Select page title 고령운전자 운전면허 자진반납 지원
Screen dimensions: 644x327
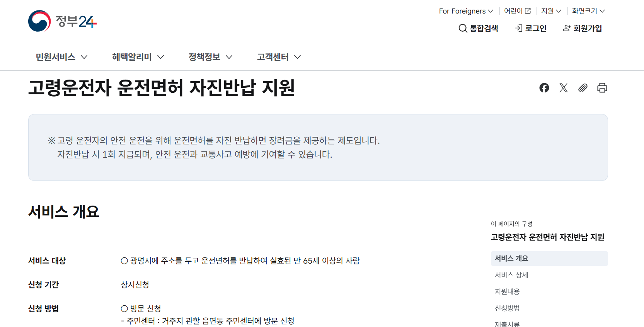pos(162,88)
